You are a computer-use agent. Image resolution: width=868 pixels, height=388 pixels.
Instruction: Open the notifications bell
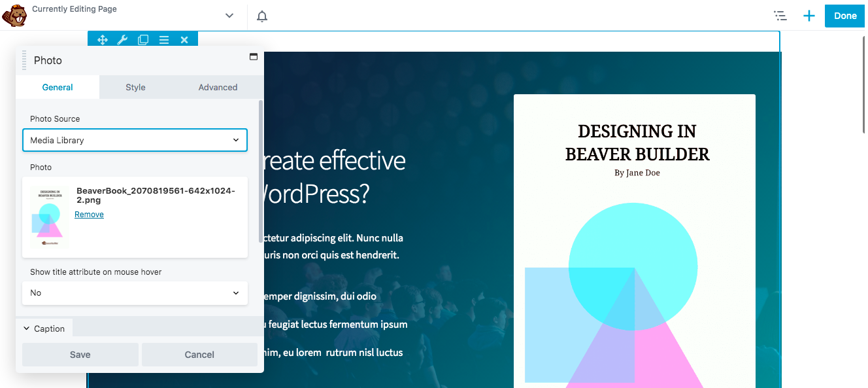point(262,16)
